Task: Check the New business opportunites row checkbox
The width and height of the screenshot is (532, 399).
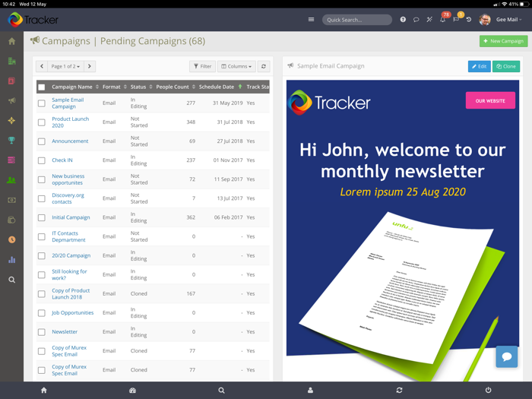Action: [x=42, y=179]
